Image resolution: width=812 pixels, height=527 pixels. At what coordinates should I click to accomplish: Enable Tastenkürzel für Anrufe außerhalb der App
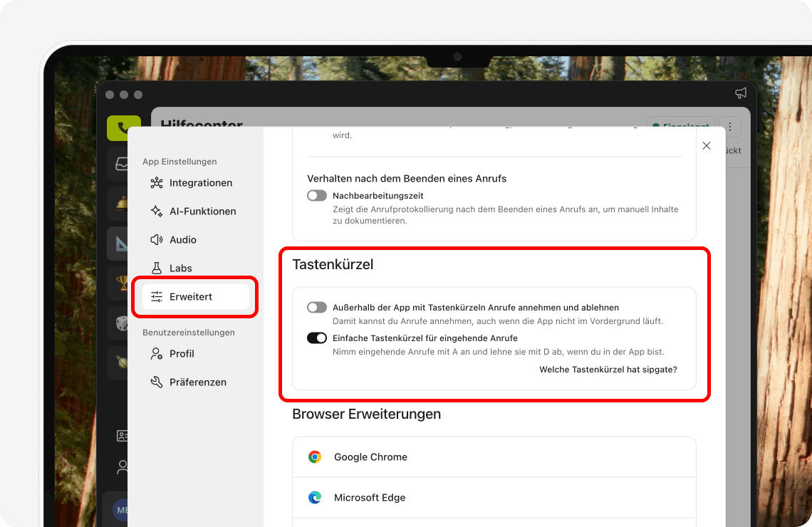316,307
